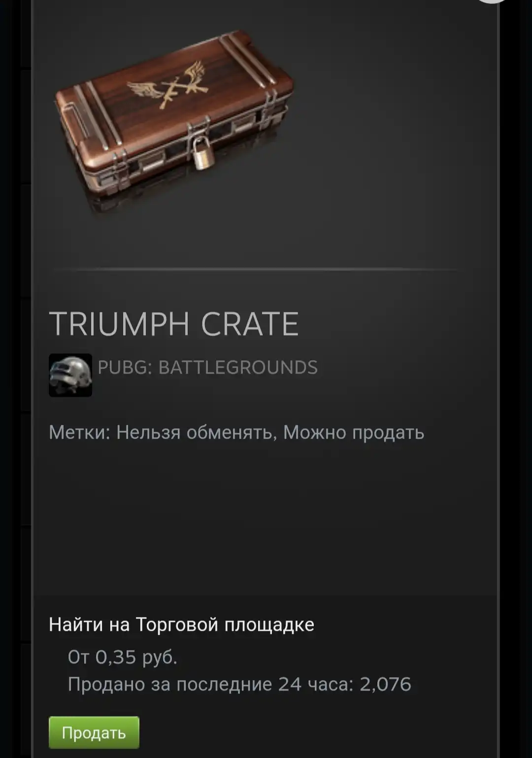The image size is (532, 758).
Task: Click the PUBG helmet game icon
Action: [x=70, y=375]
